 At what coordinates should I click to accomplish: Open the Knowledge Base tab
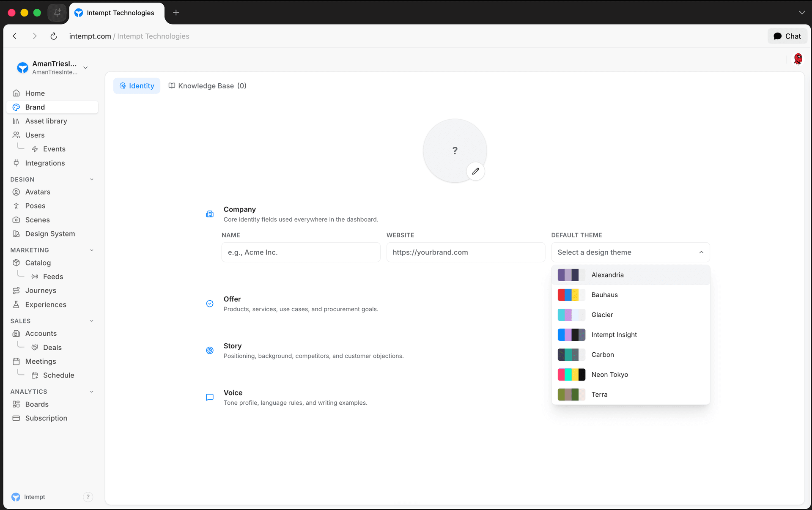click(x=207, y=86)
